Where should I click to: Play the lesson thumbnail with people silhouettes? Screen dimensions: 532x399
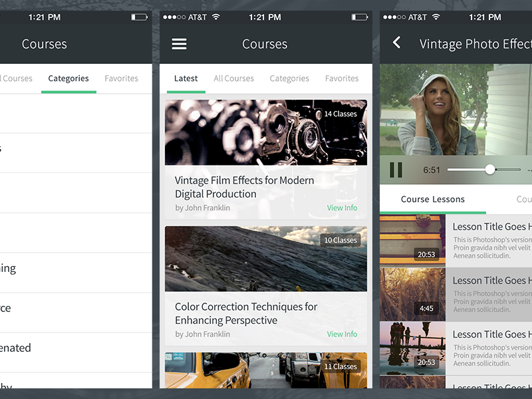point(412,348)
